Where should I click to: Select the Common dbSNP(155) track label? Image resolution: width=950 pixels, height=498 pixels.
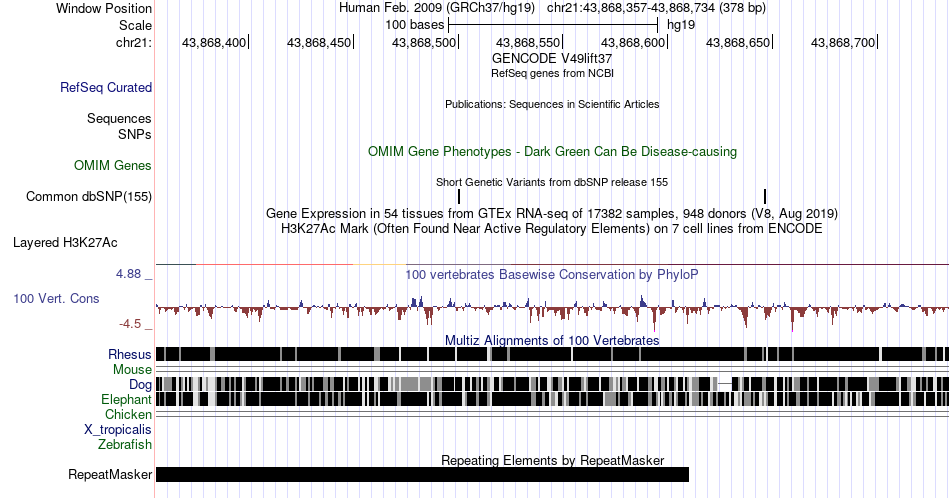(88, 196)
